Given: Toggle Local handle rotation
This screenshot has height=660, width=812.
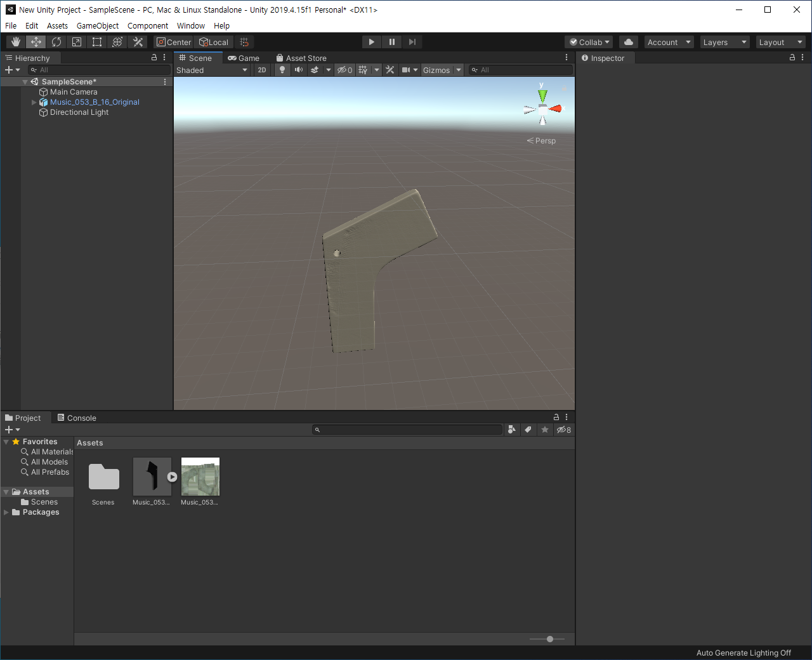Looking at the screenshot, I should coord(214,42).
